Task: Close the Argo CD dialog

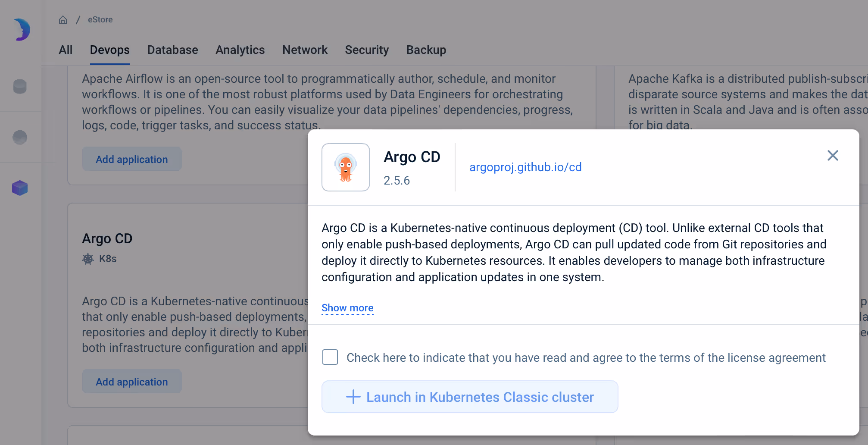Action: pos(833,156)
